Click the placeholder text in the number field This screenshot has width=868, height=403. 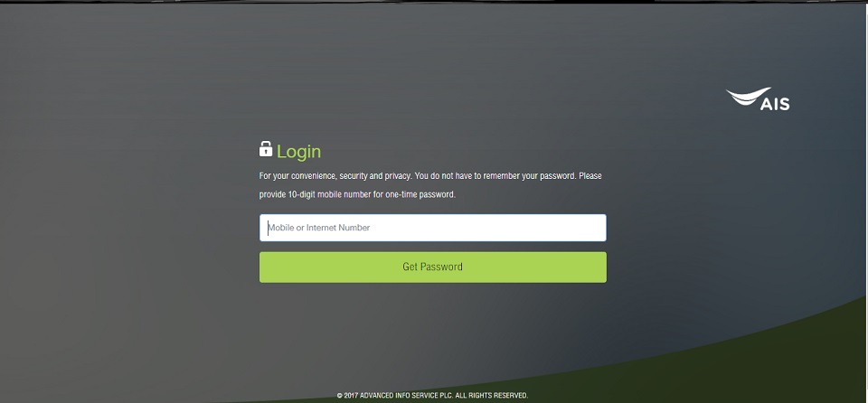pyautogui.click(x=319, y=228)
